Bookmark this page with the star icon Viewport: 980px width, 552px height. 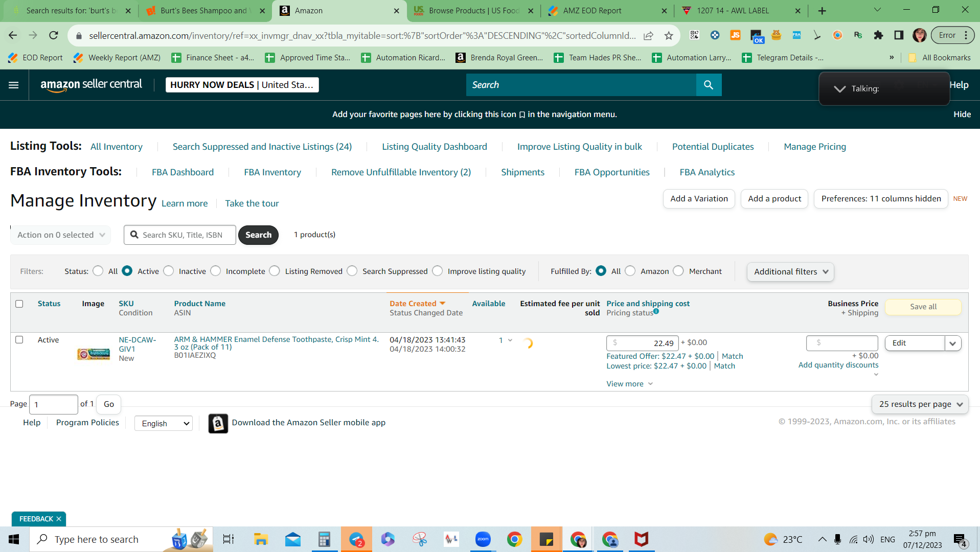pyautogui.click(x=669, y=35)
